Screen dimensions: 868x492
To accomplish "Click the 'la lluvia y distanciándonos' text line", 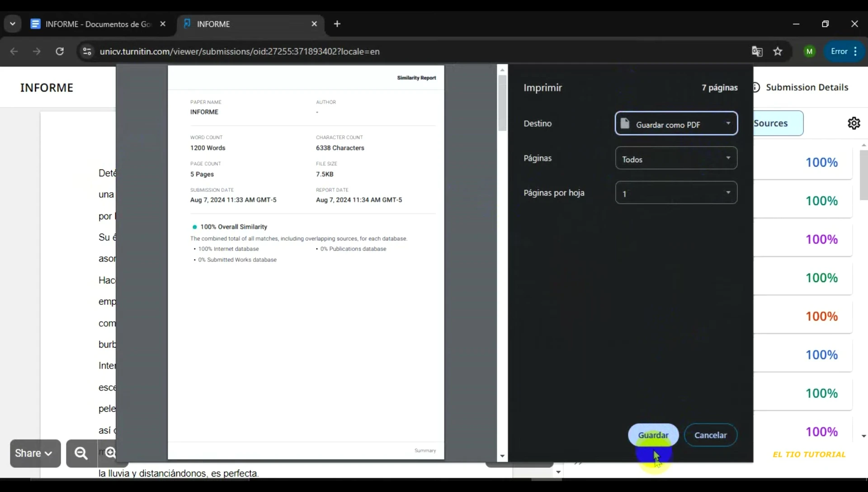I will (x=179, y=473).
